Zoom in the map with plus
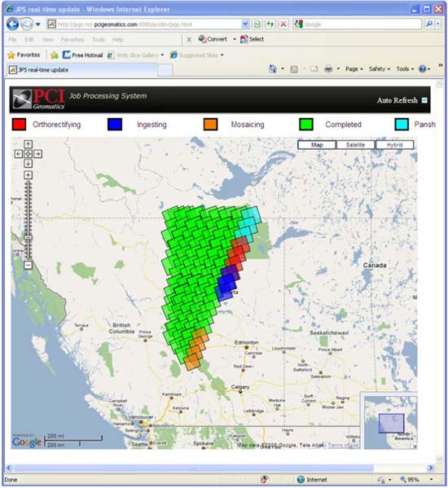This screenshot has width=448, height=488. click(28, 175)
